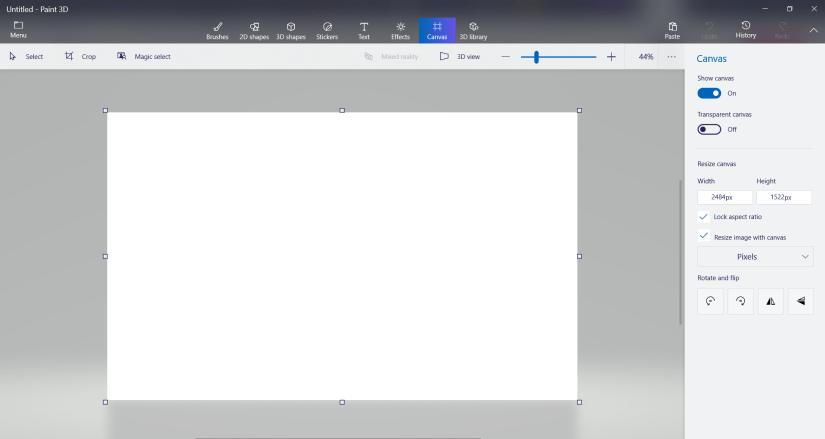Click the bottom-middle canvas resize handle
This screenshot has width=825, height=439.
pos(342,402)
